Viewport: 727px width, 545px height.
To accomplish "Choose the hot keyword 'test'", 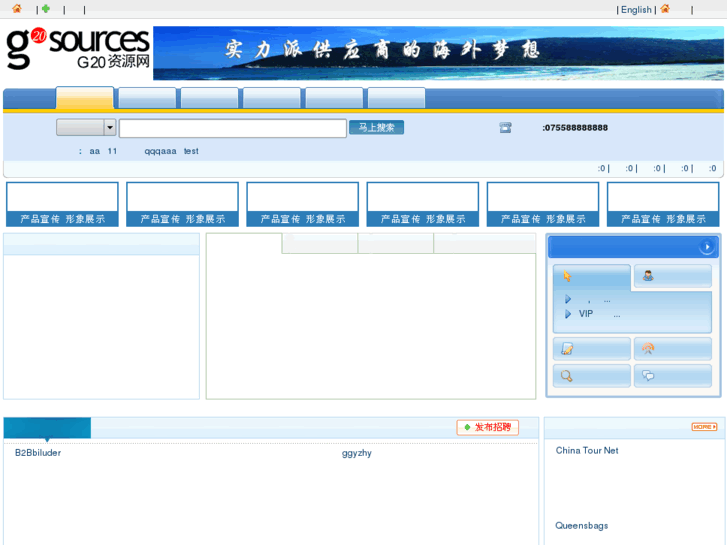I will (191, 151).
